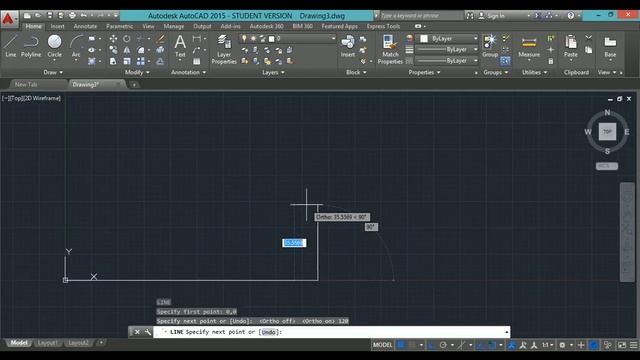
Task: Expand the Groups panel dropdown
Action: (496, 72)
